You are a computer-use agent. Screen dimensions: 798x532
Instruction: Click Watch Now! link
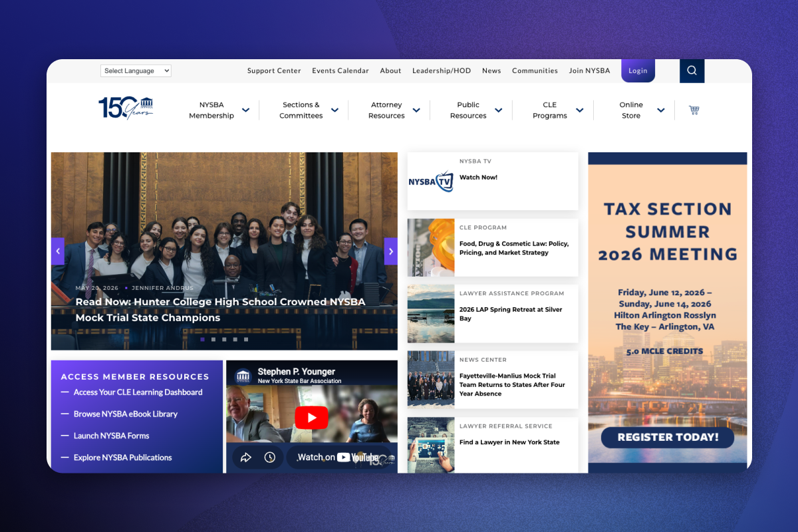[478, 178]
